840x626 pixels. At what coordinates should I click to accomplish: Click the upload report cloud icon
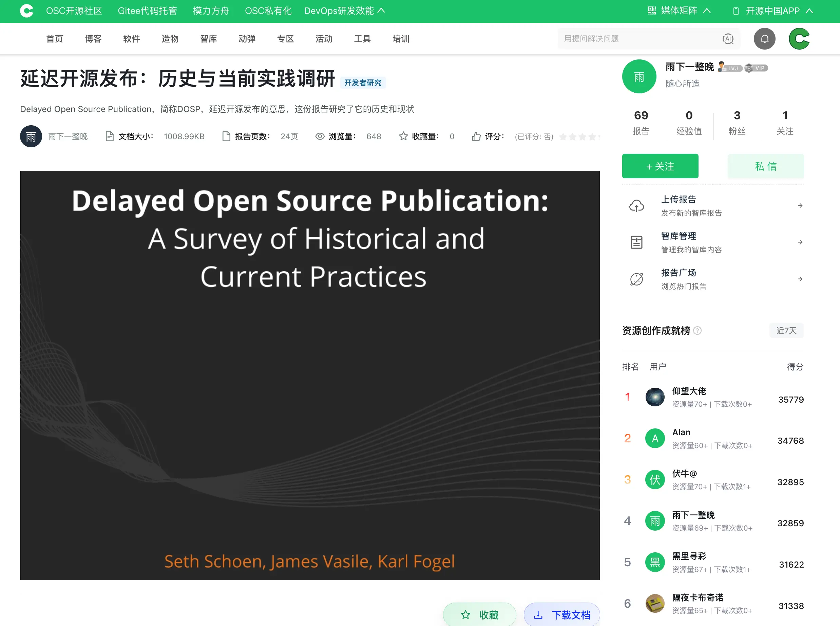point(636,206)
